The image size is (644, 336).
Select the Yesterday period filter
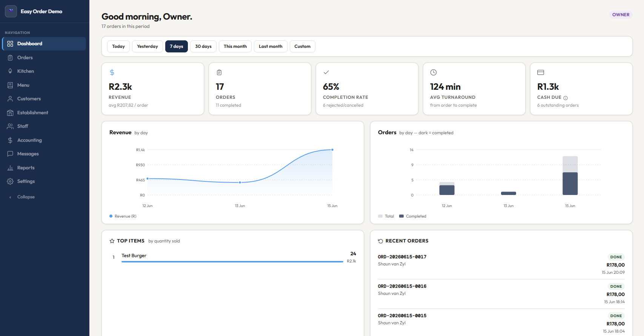pos(148,46)
